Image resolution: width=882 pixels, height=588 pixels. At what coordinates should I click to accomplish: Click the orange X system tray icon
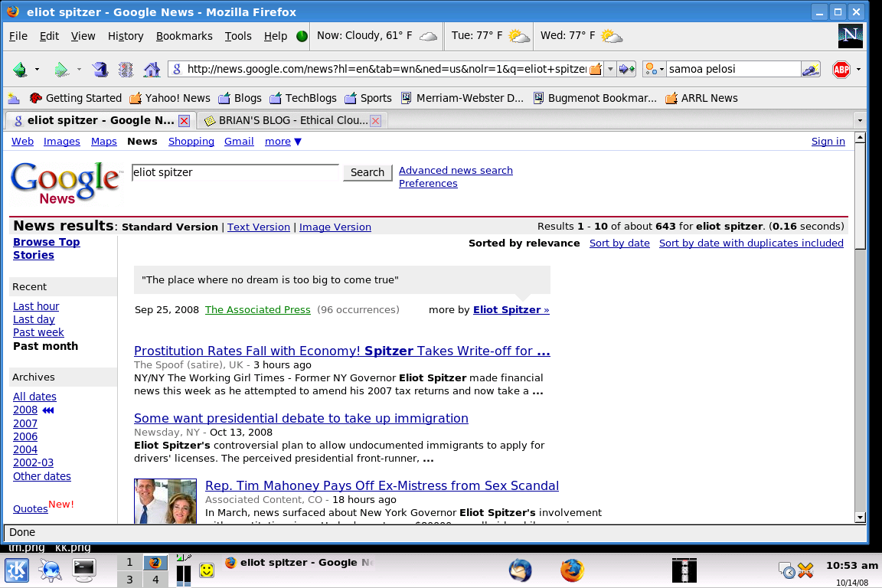tap(805, 570)
